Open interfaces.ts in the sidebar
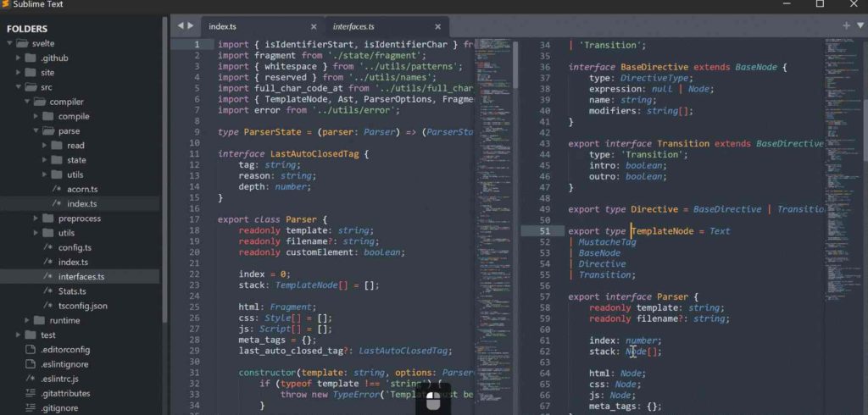Screen dimensions: 868x415 [x=81, y=277]
